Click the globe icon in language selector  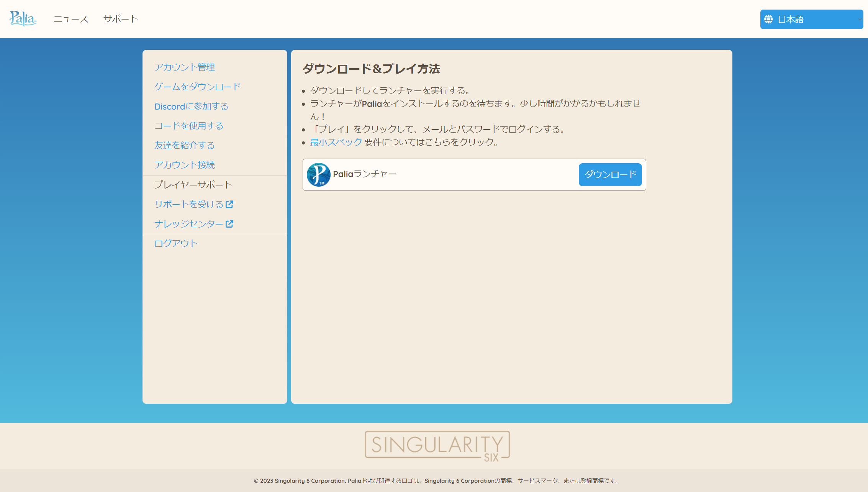(768, 19)
